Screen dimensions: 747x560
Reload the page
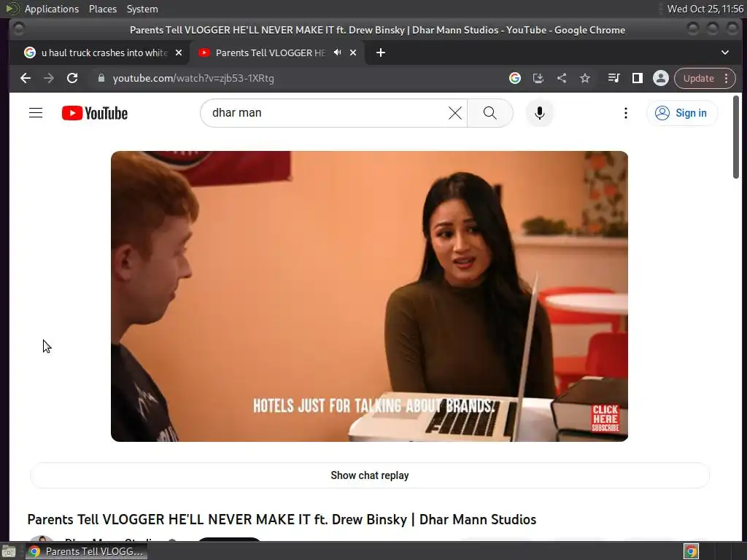72,78
